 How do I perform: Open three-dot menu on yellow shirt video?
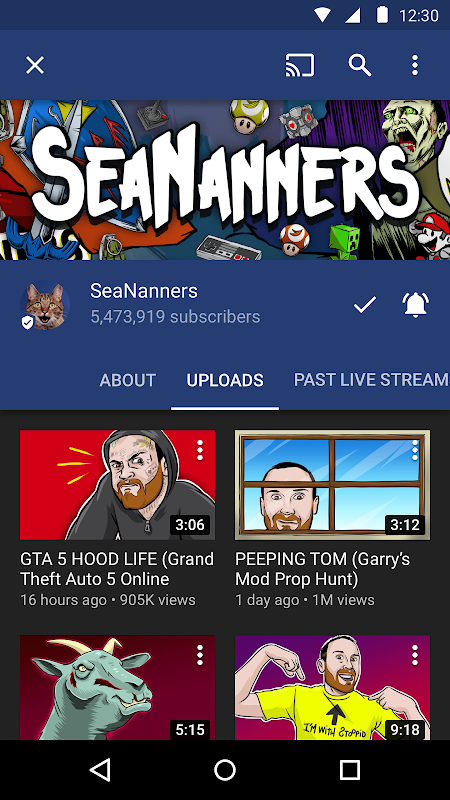tap(415, 655)
